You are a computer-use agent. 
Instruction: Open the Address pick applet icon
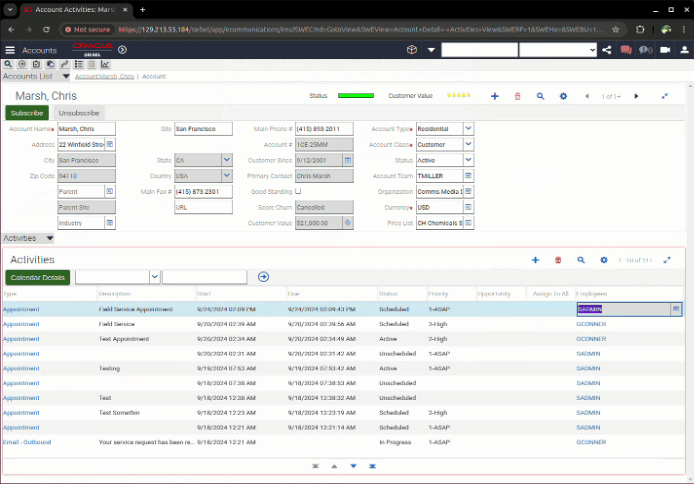coord(110,144)
